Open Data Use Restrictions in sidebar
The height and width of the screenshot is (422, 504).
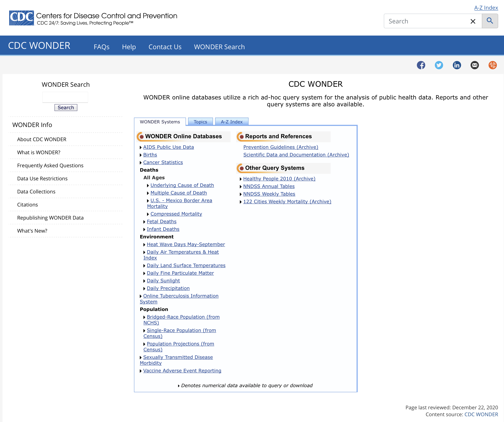click(42, 178)
